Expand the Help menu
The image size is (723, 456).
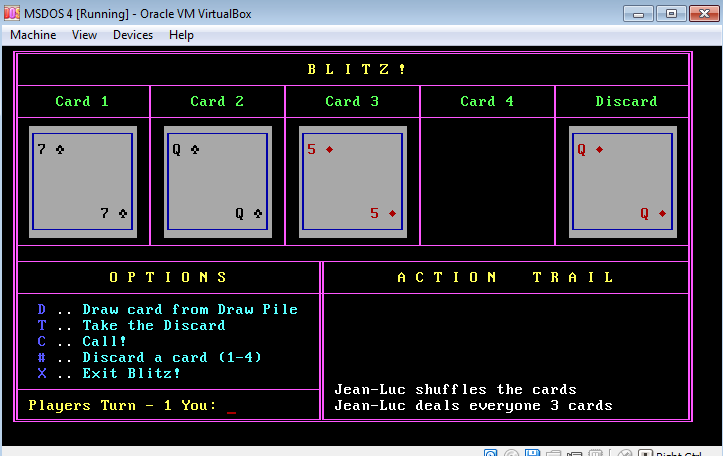click(181, 35)
